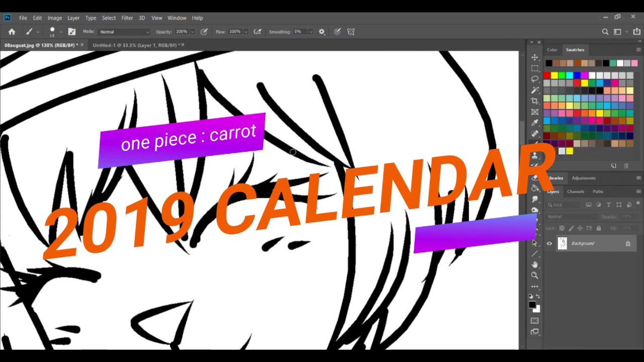This screenshot has height=362, width=644.
Task: Open the Edit Toolbar three-dots menu
Action: (x=534, y=287)
